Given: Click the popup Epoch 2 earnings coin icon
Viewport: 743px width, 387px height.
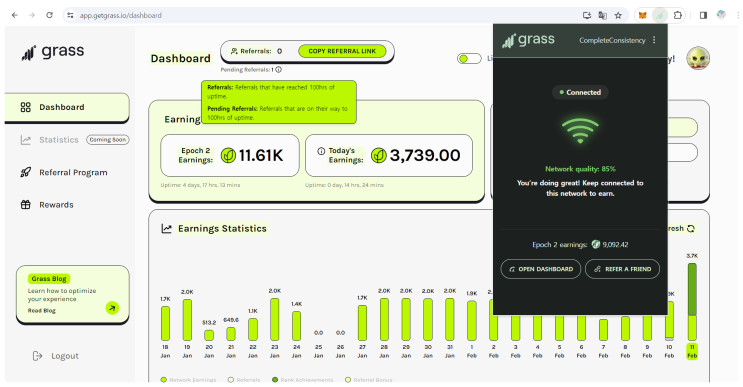Looking at the screenshot, I should coord(596,244).
